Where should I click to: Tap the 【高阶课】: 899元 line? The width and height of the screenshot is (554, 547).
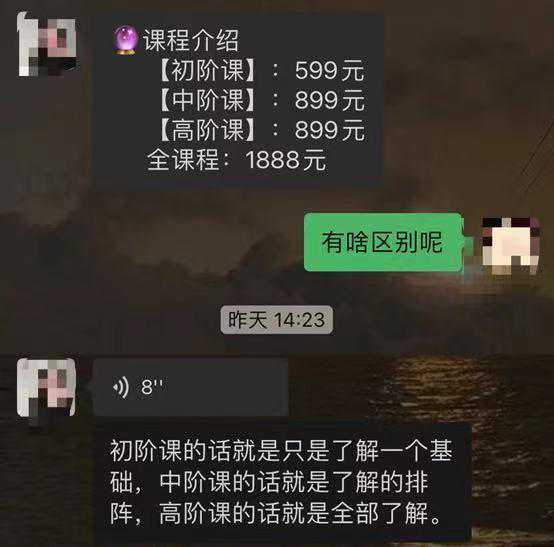pos(261,130)
